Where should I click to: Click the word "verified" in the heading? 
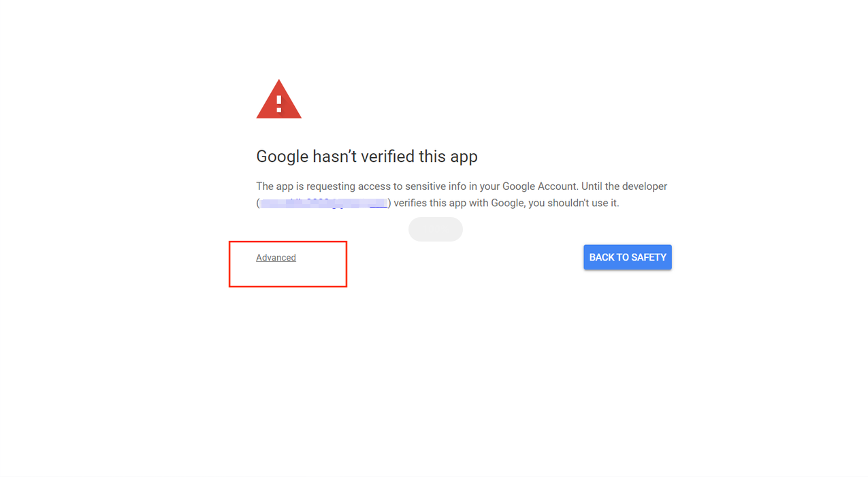tap(387, 157)
